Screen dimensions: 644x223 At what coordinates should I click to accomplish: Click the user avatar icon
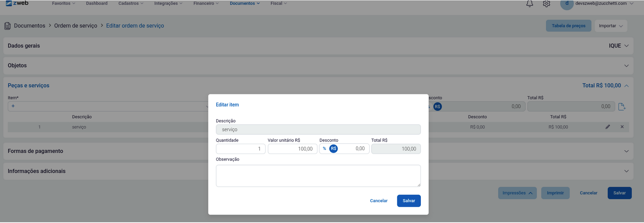(x=567, y=4)
